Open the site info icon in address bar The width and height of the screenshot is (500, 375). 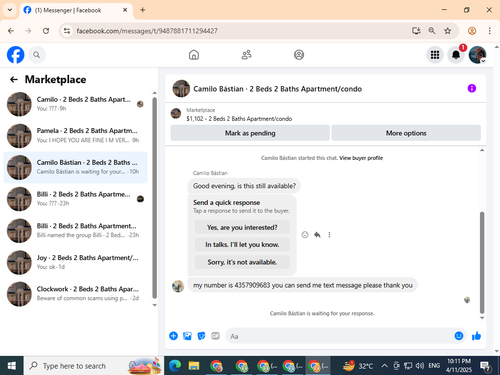click(67, 31)
